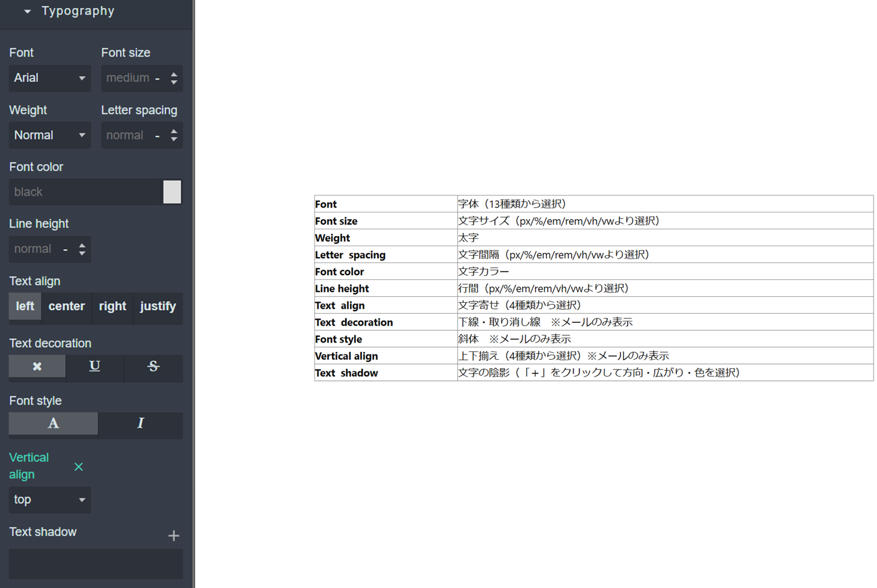This screenshot has width=877, height=588.
Task: Open the Weight dropdown showing Normal
Action: point(49,135)
